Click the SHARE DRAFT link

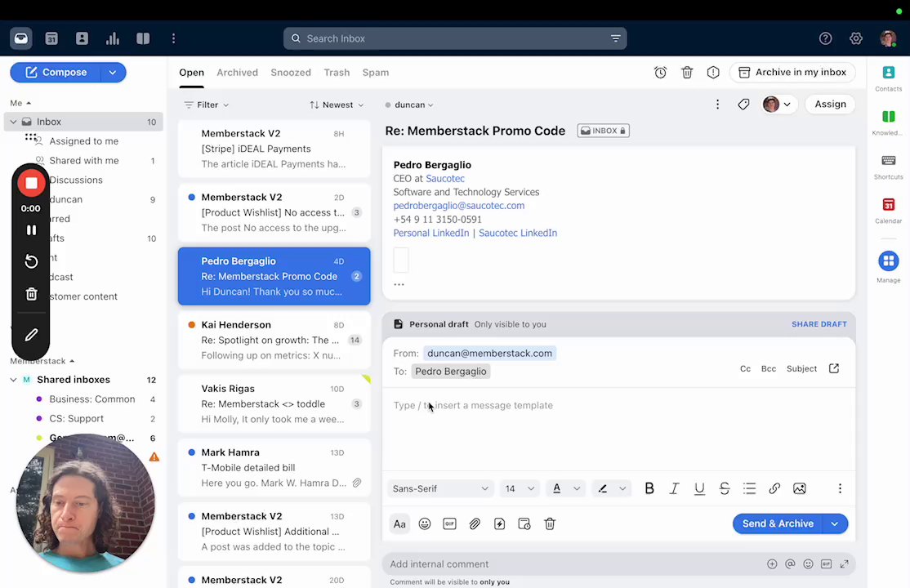pyautogui.click(x=819, y=324)
